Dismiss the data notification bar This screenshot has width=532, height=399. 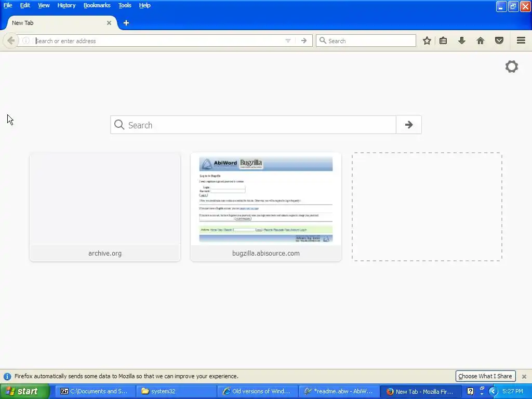point(524,376)
